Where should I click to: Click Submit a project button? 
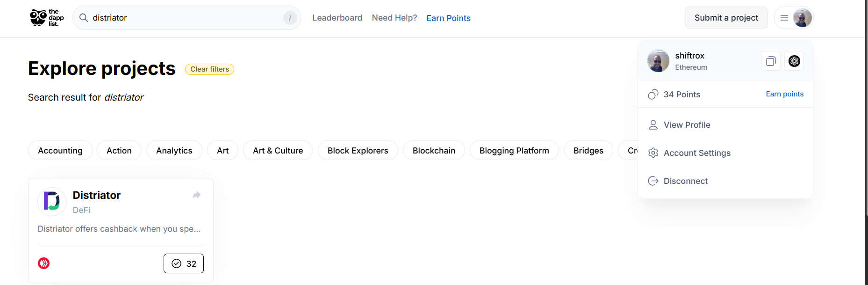click(726, 18)
